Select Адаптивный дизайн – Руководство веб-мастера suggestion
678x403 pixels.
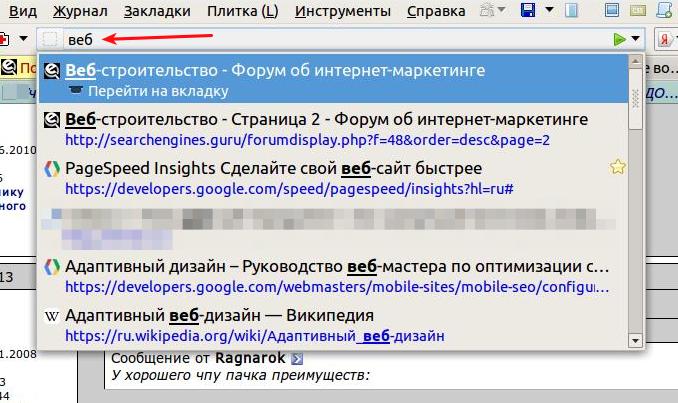[337, 266]
